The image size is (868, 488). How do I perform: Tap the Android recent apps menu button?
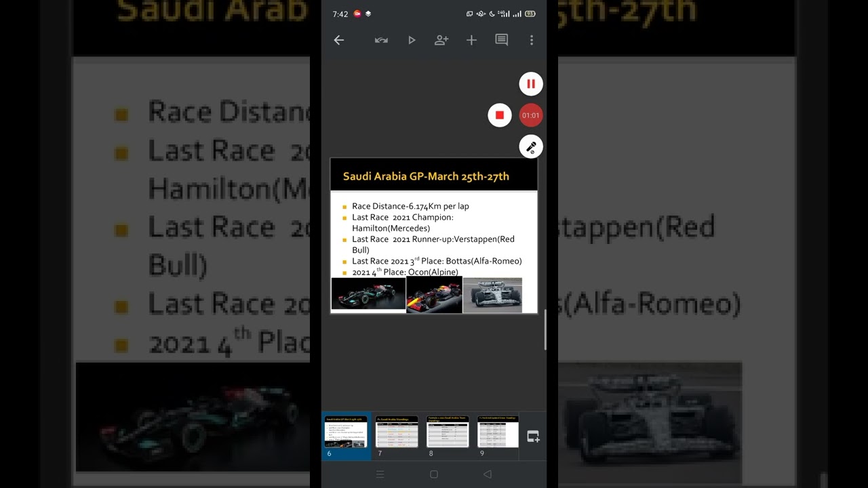pyautogui.click(x=380, y=474)
